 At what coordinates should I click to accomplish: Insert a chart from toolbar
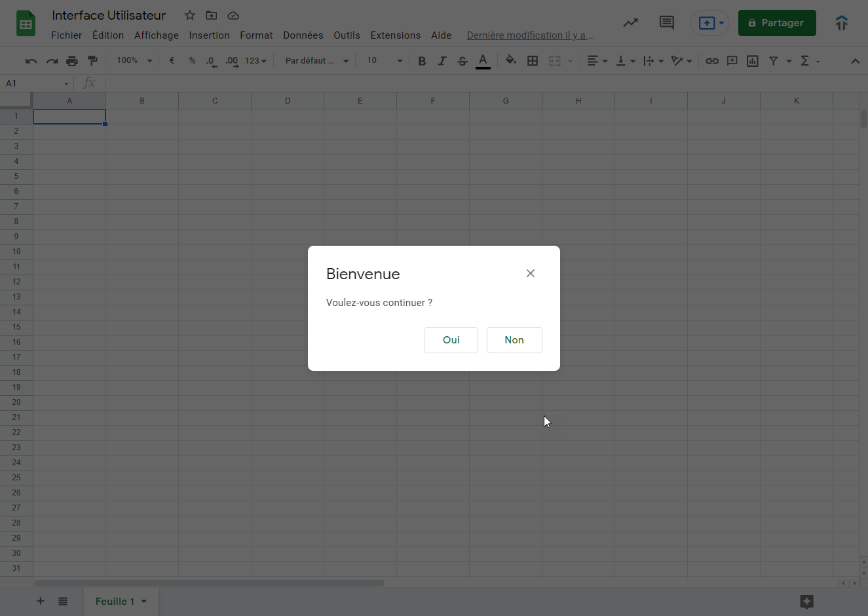click(753, 61)
